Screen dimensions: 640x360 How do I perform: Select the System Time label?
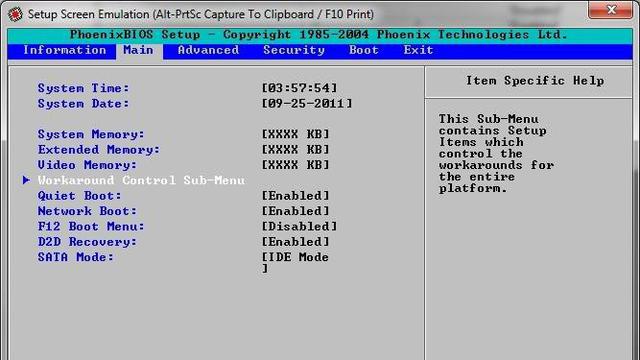tap(83, 88)
